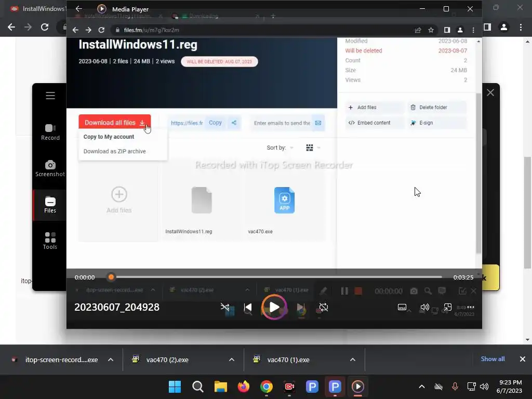Focus the email recipients field
Image resolution: width=532 pixels, height=399 pixels.
[x=282, y=123]
